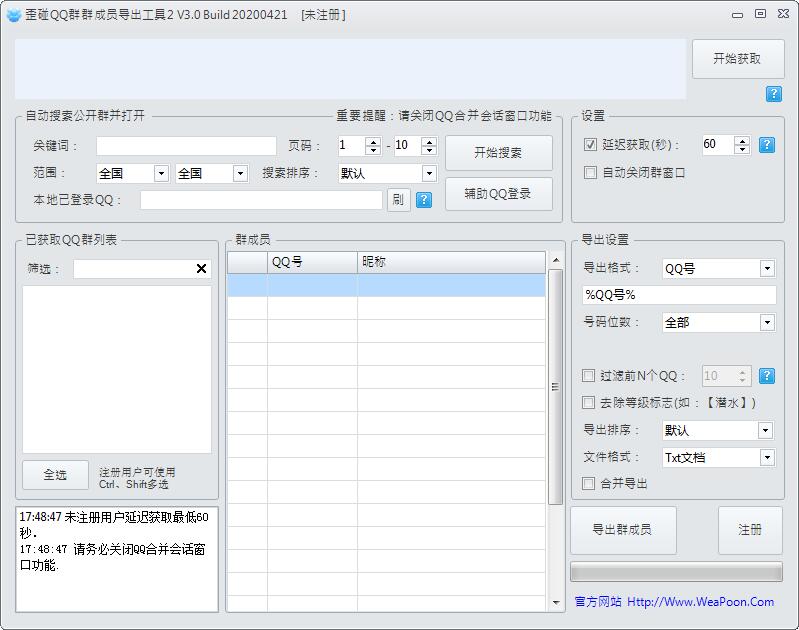The image size is (799, 630).
Task: Increase 延迟获取 seconds value
Action: (742, 141)
